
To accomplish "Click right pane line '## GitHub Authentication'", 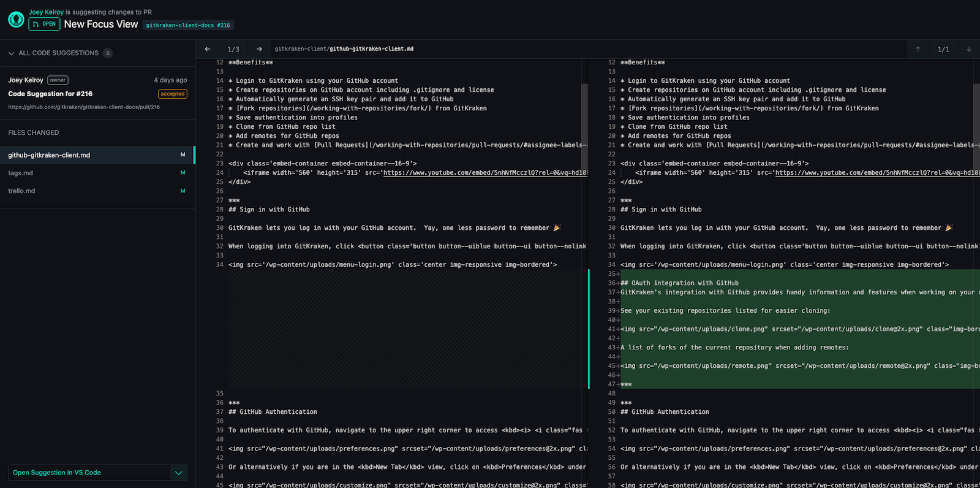I will pyautogui.click(x=665, y=412).
